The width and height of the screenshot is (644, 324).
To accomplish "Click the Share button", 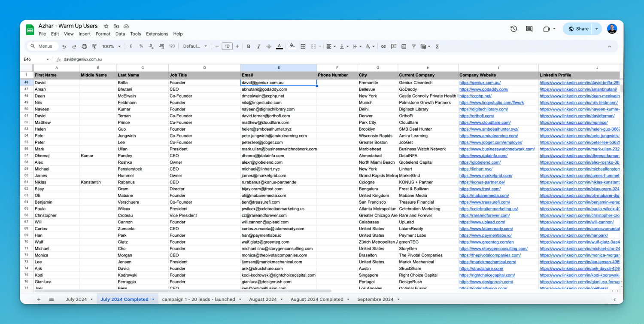I will [x=579, y=29].
